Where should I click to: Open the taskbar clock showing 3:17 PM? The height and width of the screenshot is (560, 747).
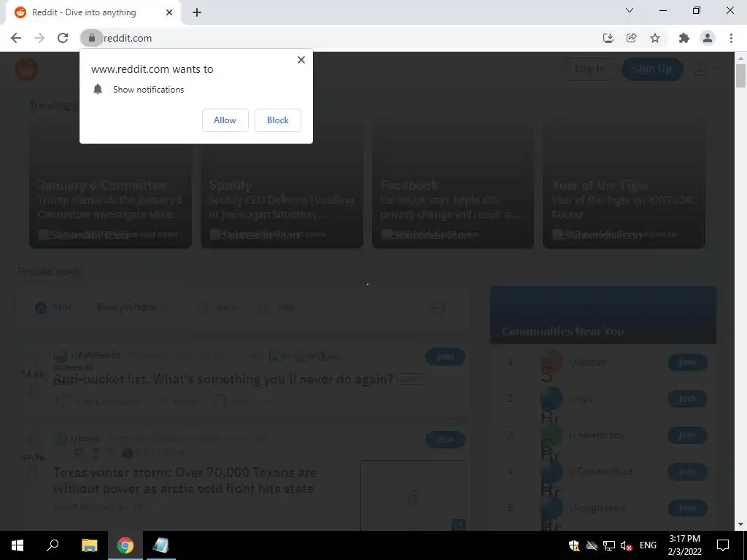tap(684, 545)
